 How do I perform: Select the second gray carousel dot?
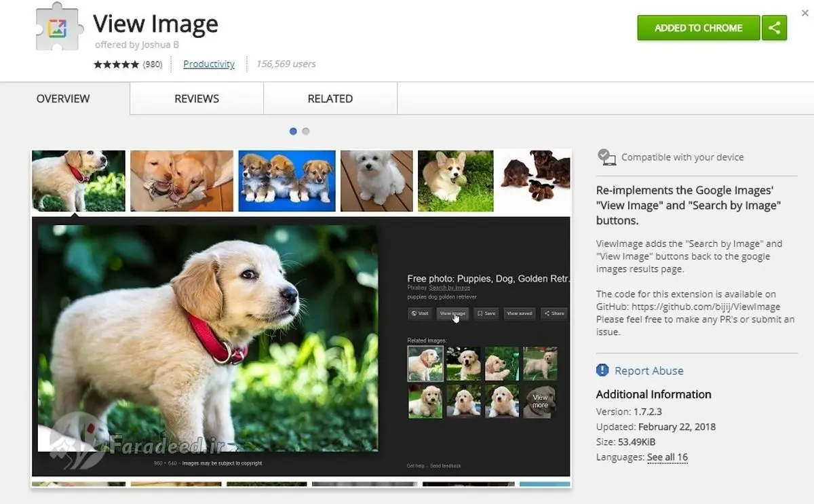pyautogui.click(x=306, y=131)
